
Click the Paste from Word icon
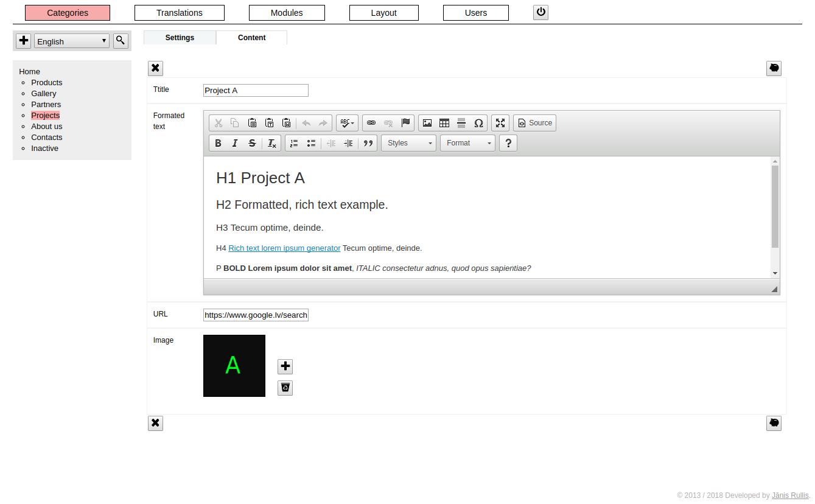pos(287,123)
